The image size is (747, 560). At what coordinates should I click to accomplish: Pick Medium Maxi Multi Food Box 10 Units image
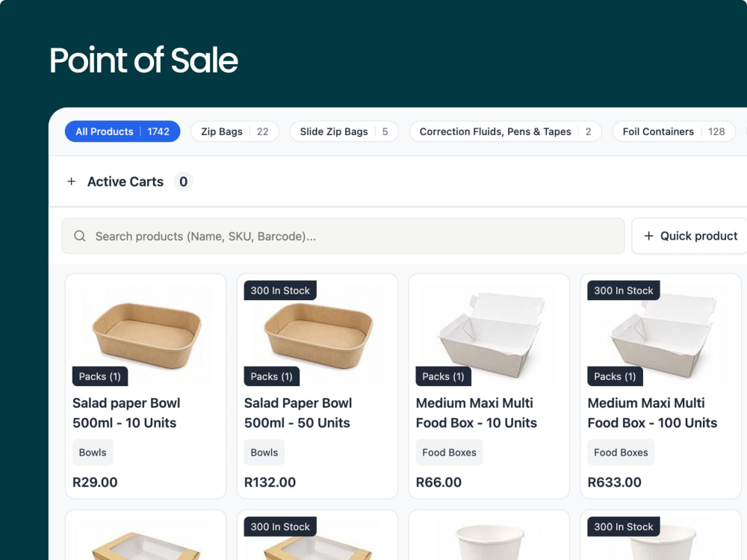pyautogui.click(x=489, y=335)
